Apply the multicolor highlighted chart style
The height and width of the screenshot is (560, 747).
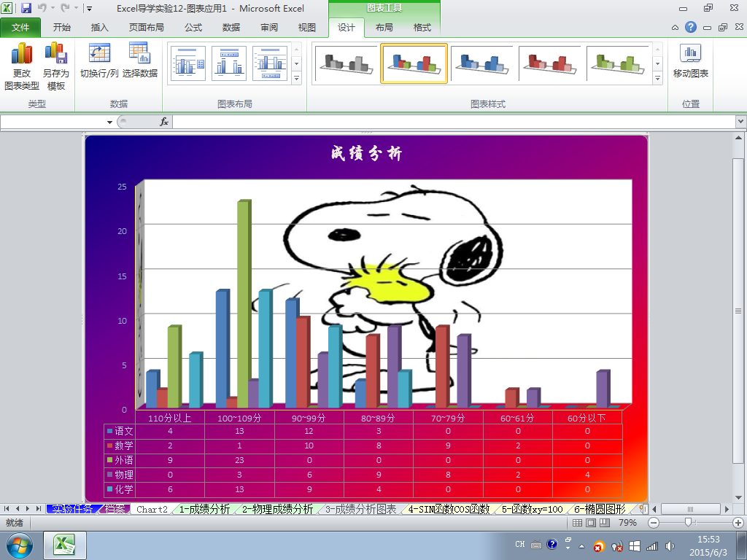click(x=414, y=64)
